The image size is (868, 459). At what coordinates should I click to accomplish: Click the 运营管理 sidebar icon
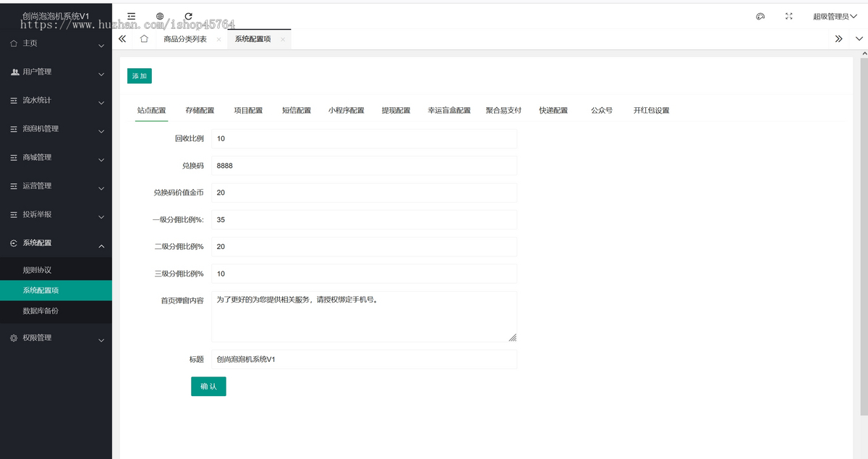click(14, 186)
